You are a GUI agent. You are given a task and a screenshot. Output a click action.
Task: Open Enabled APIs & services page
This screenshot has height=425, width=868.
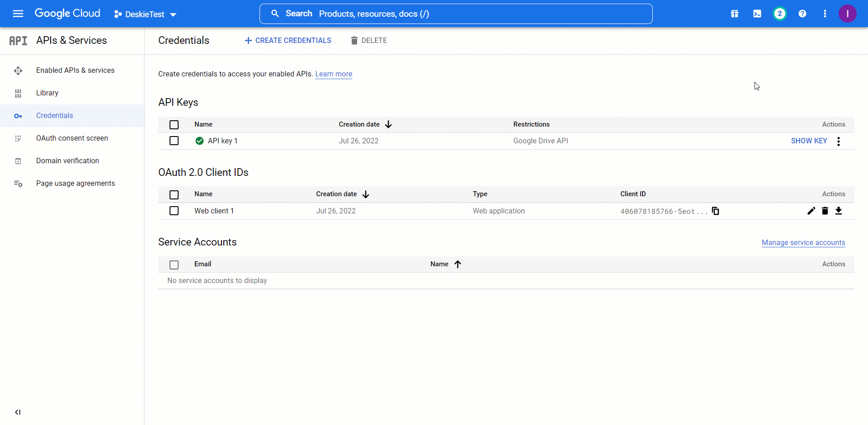75,70
